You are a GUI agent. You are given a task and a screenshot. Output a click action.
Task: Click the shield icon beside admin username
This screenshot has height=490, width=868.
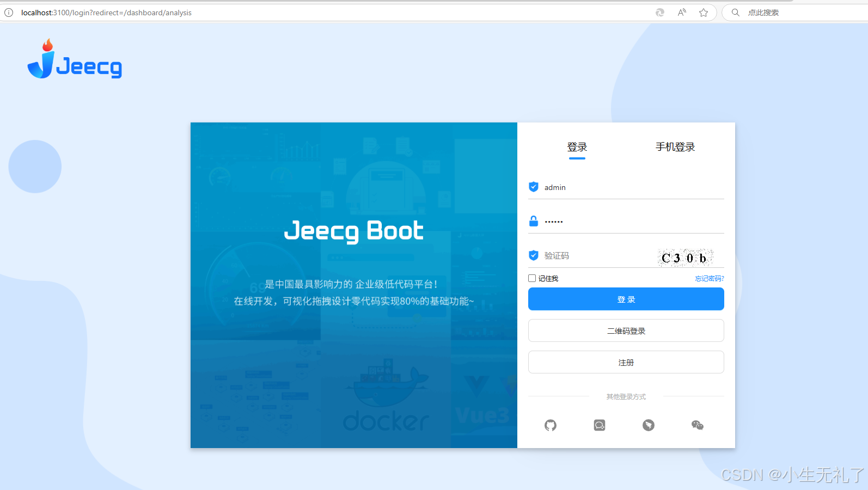534,187
